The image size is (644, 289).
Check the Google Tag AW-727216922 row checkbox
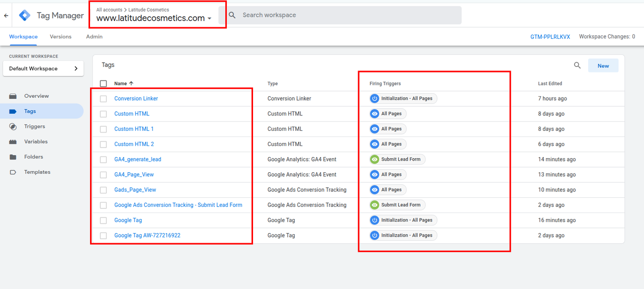pyautogui.click(x=103, y=236)
